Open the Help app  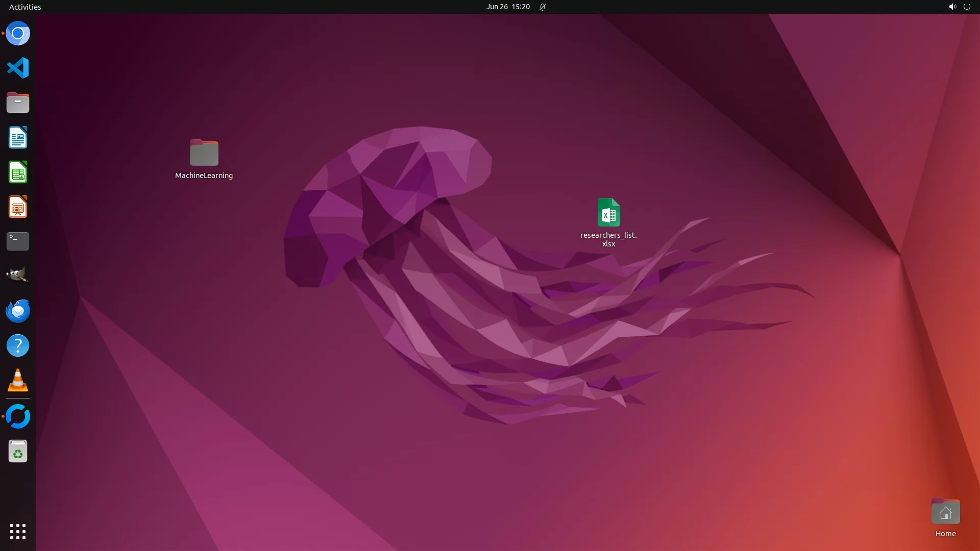tap(18, 345)
